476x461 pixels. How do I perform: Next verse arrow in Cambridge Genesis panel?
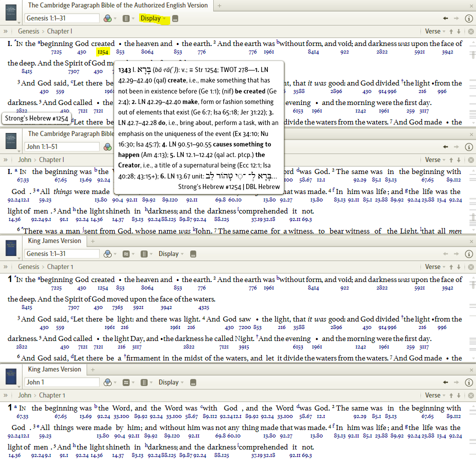coord(458,31)
